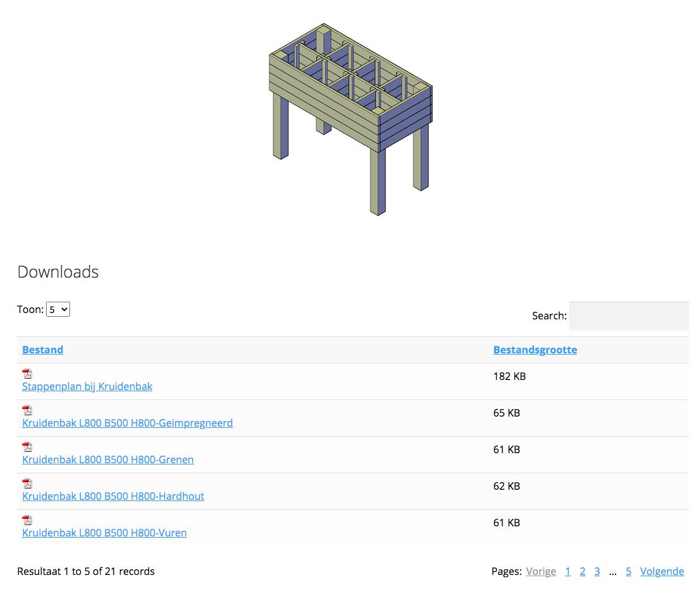Download Kruidenbak L800 B500 H800-Hardhout
The image size is (700, 592).
(113, 496)
